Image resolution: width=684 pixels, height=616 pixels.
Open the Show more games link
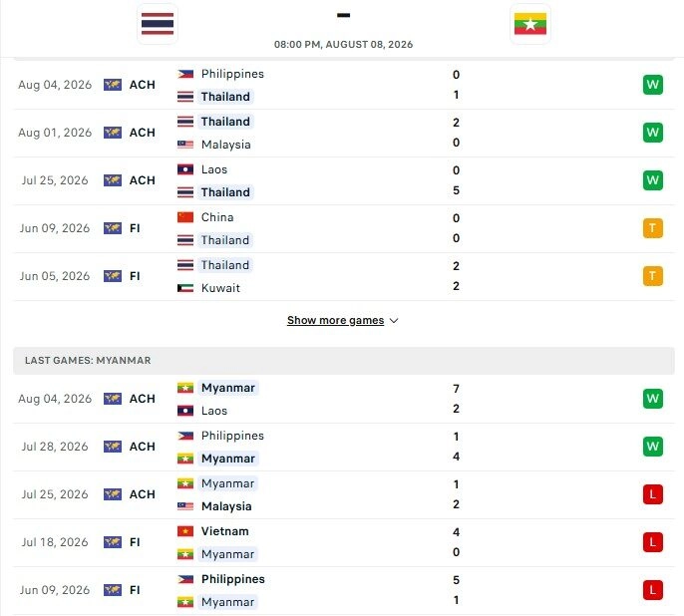coord(335,320)
